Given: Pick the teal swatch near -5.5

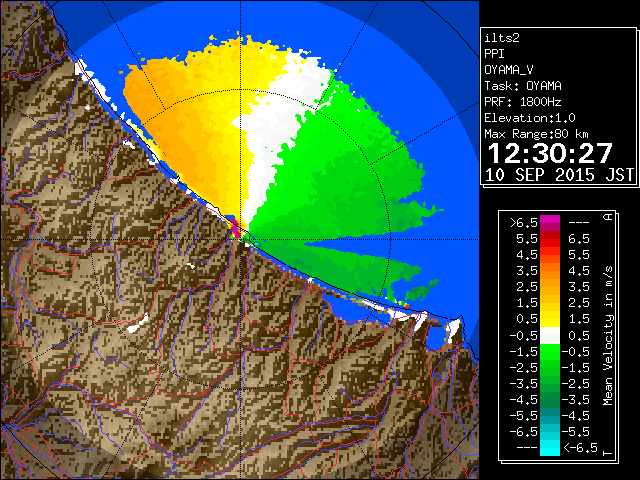Looking at the screenshot, I should tap(550, 416).
